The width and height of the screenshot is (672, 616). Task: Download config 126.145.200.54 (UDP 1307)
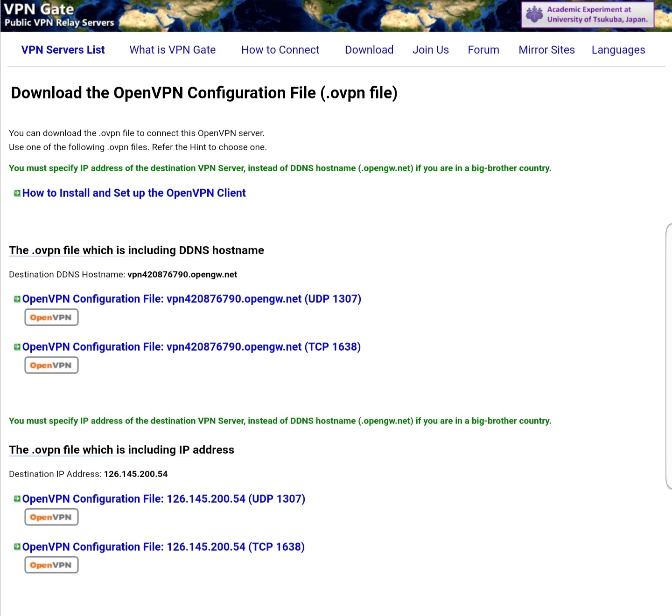click(164, 499)
